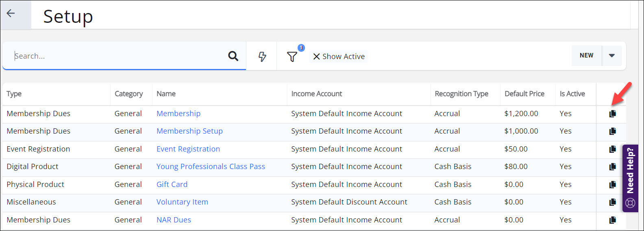Sort by the Recognition Type column header

461,94
